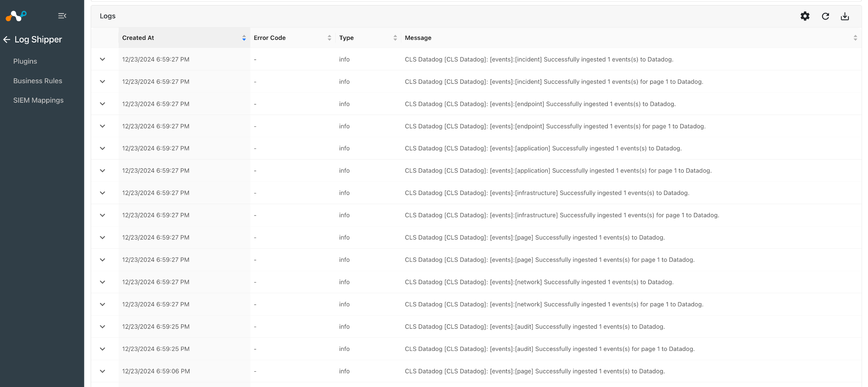Click the 'Logs' panel heading
Viewport: 868px width, 387px height.
(108, 16)
